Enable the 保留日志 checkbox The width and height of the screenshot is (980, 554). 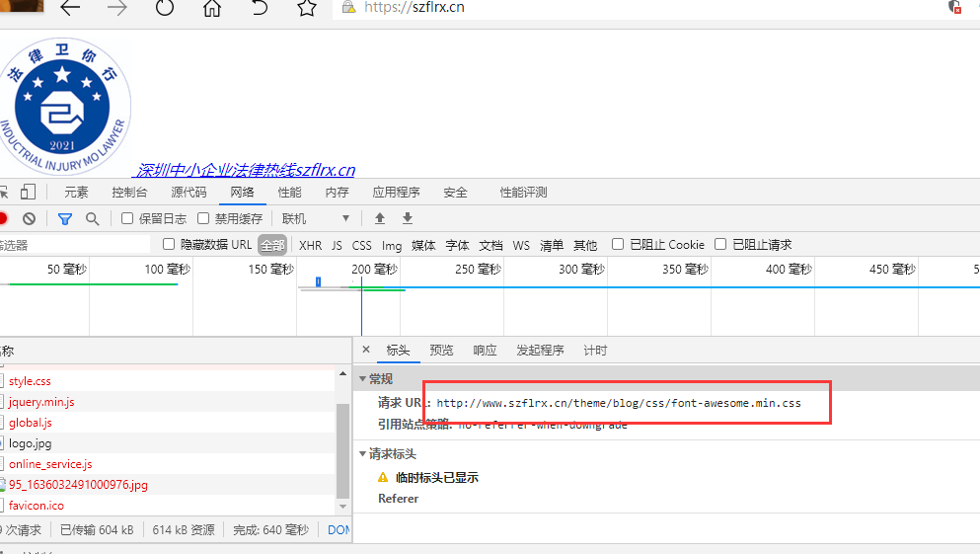tap(127, 218)
